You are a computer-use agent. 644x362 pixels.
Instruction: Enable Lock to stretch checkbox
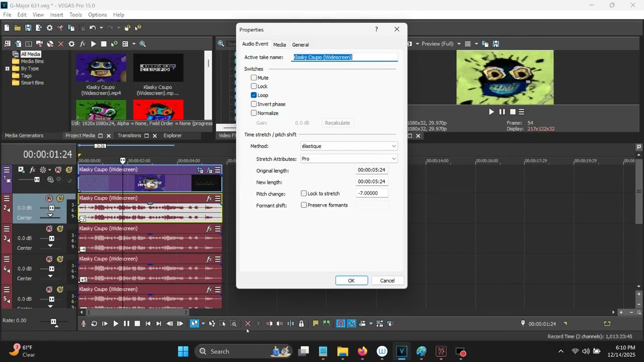tap(304, 194)
